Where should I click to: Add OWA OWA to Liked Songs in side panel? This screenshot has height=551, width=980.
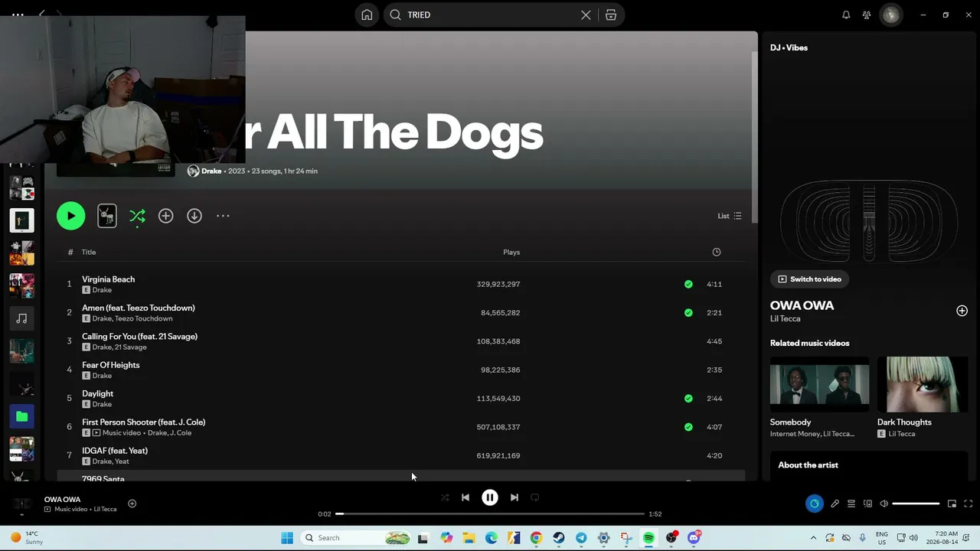click(x=962, y=311)
